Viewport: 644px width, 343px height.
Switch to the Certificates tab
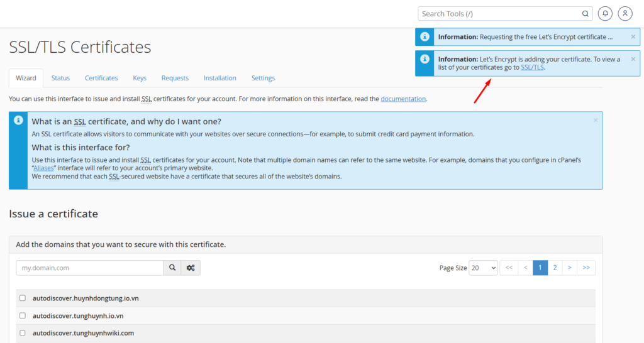pyautogui.click(x=101, y=79)
